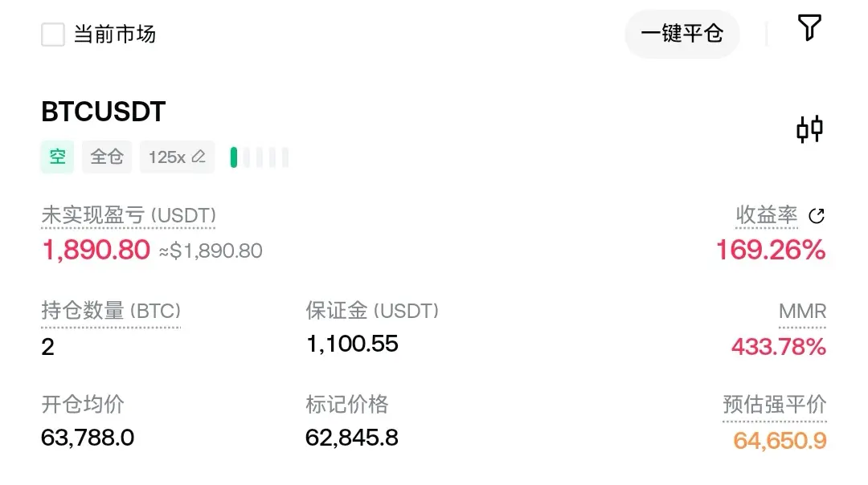Click the 64,650.9 liquidation price value
The height and width of the screenshot is (485, 868).
(x=780, y=441)
